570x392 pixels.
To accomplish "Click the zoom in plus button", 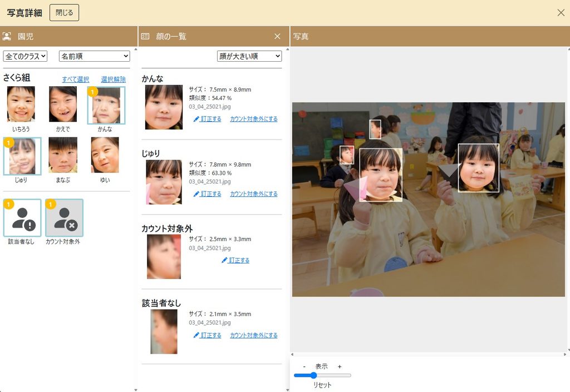I will click(340, 366).
